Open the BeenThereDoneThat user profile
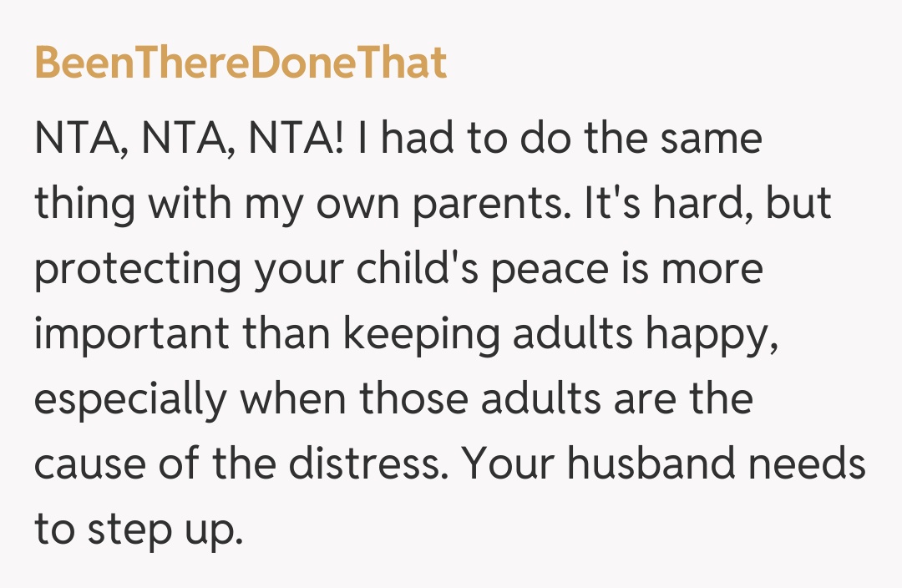The width and height of the screenshot is (902, 588). click(241, 63)
